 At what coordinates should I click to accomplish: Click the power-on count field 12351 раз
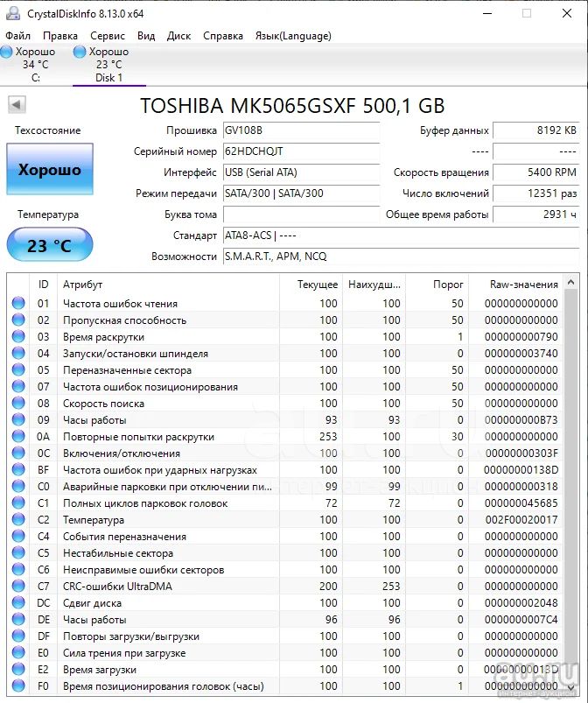pyautogui.click(x=536, y=193)
